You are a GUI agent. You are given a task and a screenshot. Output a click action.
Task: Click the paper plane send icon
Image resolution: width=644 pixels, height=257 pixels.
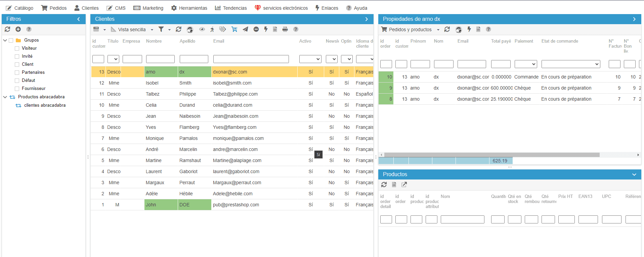point(246,30)
